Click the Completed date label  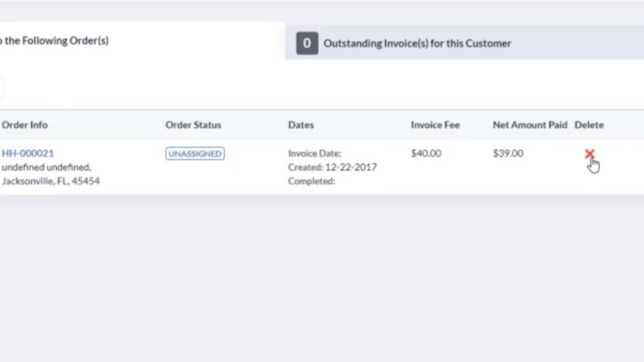point(311,181)
